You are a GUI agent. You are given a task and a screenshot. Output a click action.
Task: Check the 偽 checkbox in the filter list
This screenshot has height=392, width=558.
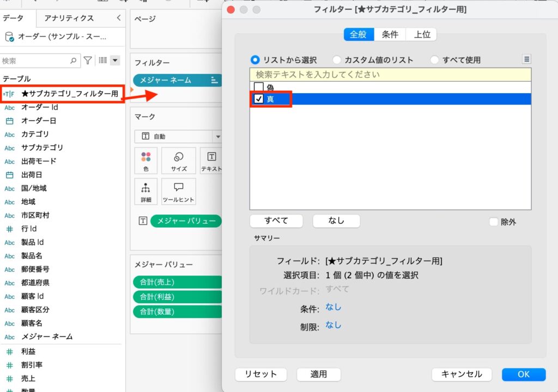(x=259, y=87)
